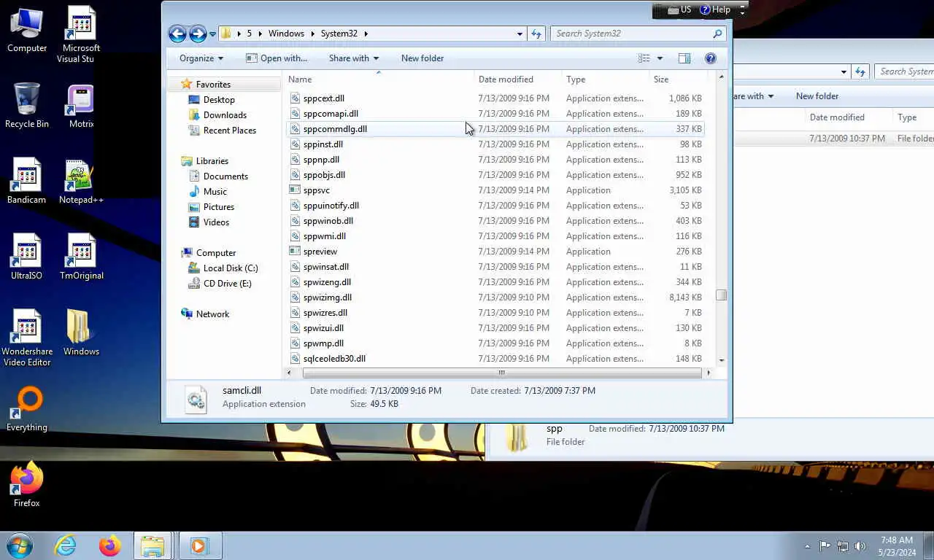934x560 pixels.
Task: Click Windows breadcrumb in address bar
Action: click(x=286, y=34)
